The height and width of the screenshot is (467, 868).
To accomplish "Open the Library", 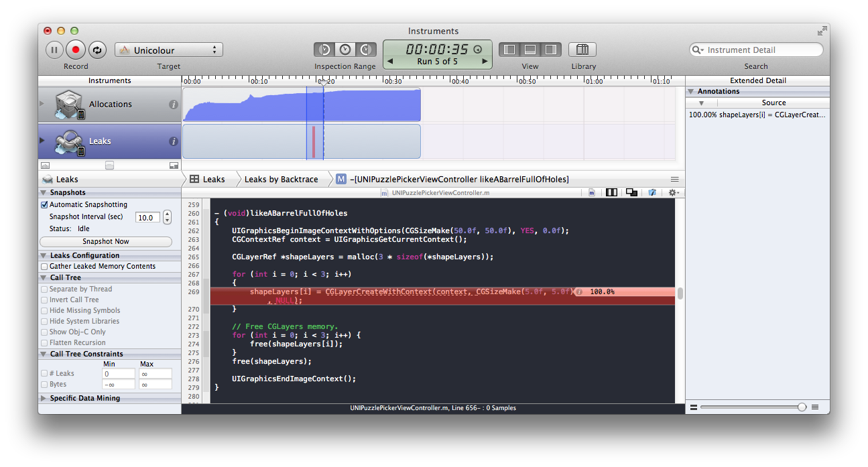I will click(x=582, y=50).
